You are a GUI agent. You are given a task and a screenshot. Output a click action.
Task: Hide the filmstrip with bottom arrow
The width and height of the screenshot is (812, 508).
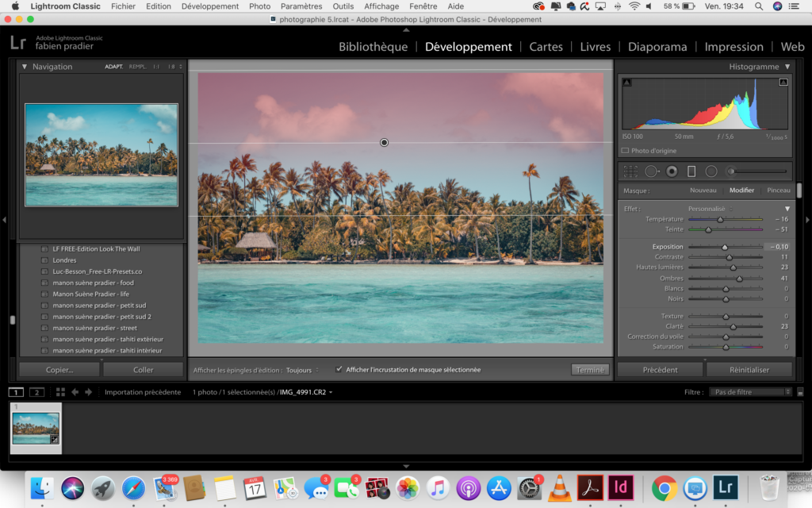tap(406, 466)
